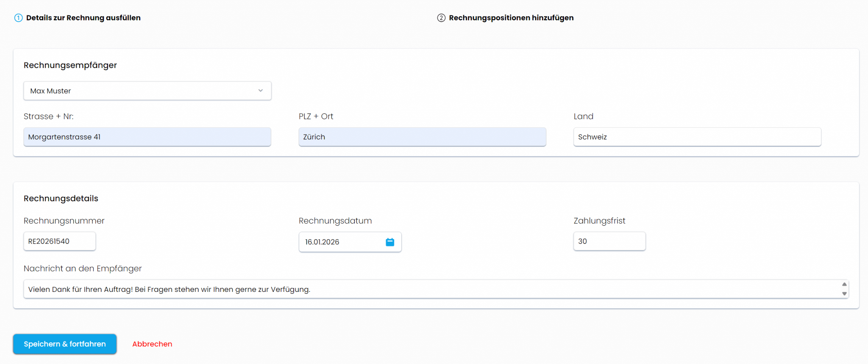
Task: Go to 'Details zur Rechnung ausfüllen' step
Action: point(83,18)
